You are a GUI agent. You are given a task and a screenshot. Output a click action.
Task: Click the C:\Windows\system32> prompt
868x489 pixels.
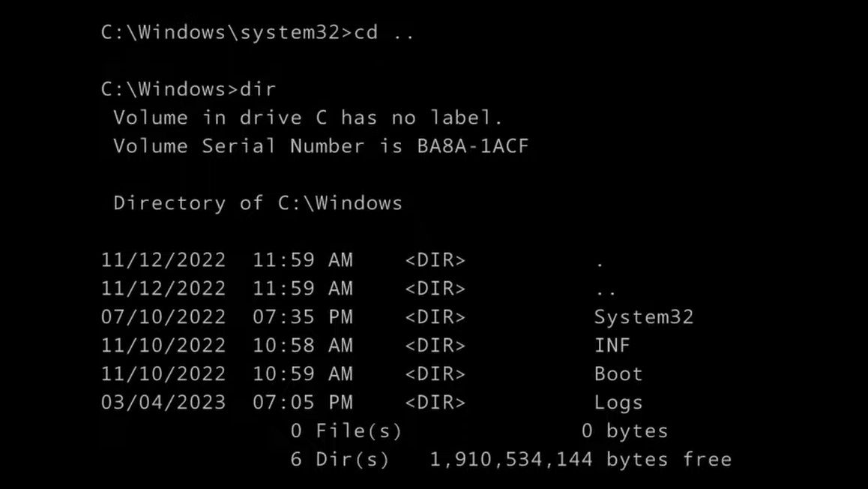point(226,32)
